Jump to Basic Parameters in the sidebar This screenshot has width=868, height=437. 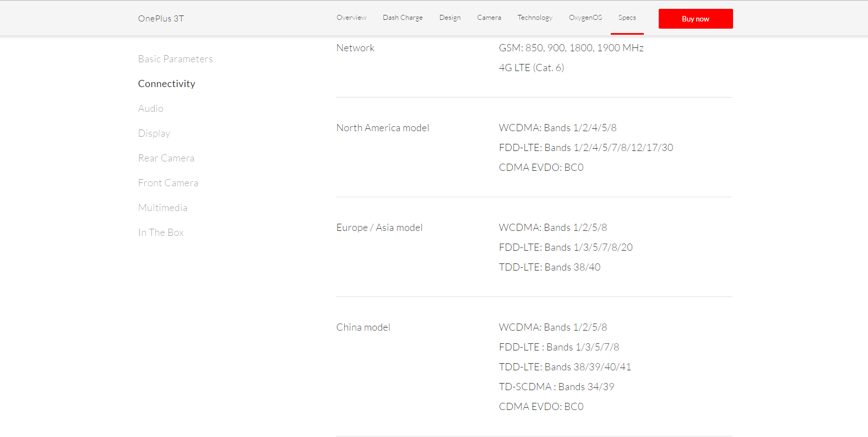click(175, 59)
